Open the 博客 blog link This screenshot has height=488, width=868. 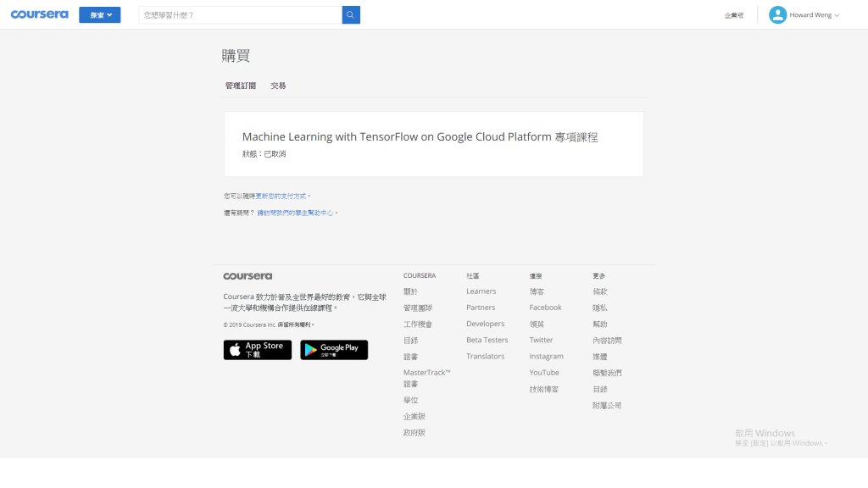click(x=537, y=291)
